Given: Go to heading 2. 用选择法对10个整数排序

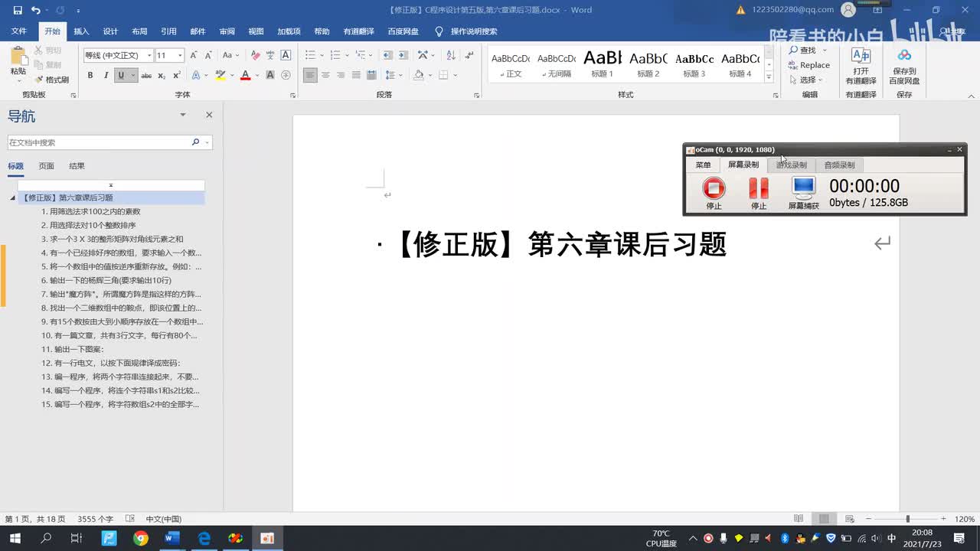Looking at the screenshot, I should click(x=89, y=226).
